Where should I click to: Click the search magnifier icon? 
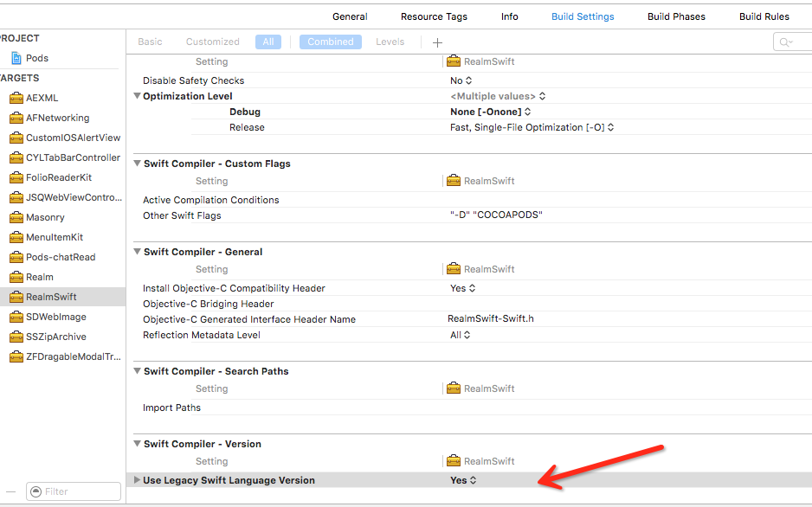[785, 42]
